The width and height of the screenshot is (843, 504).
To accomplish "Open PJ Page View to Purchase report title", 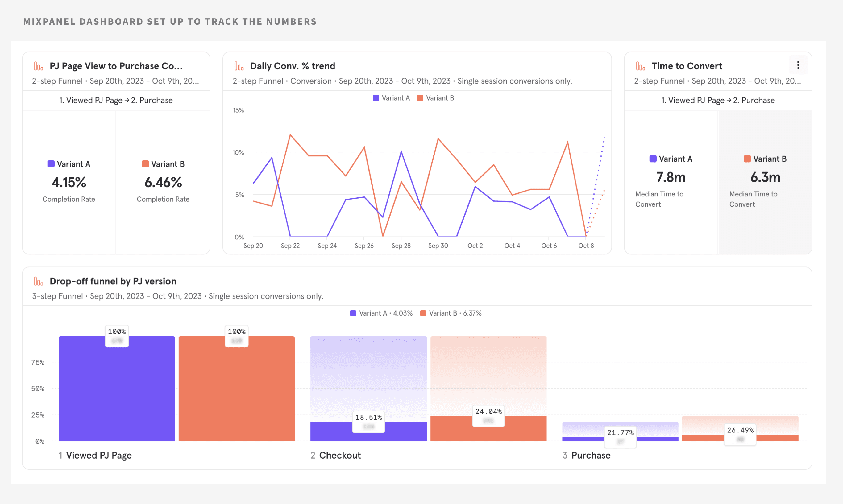I will pyautogui.click(x=116, y=66).
